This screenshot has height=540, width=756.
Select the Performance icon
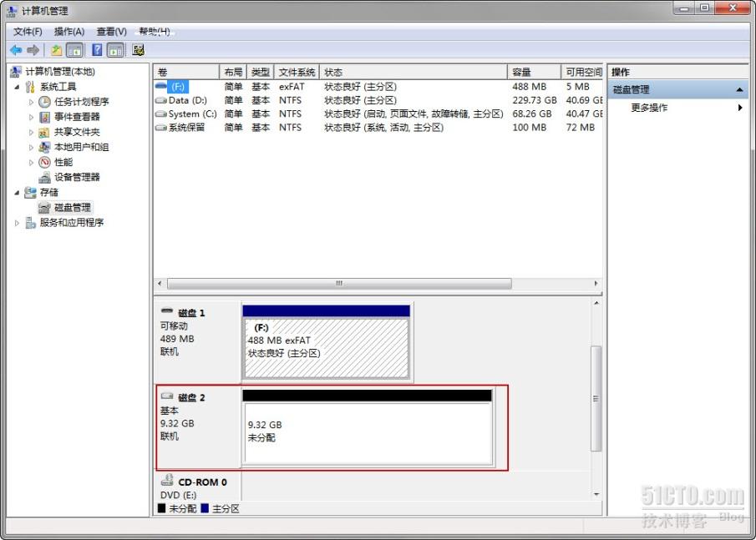coord(44,162)
